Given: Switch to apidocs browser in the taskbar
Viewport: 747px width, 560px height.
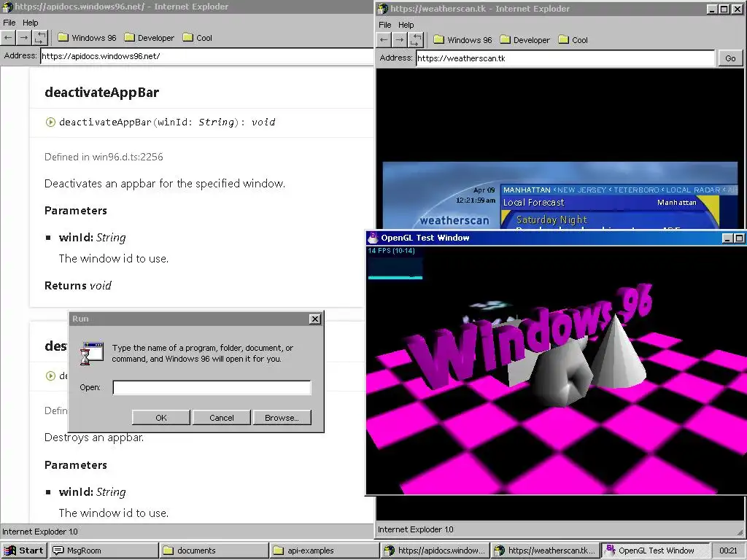Looking at the screenshot, I should coord(435,551).
